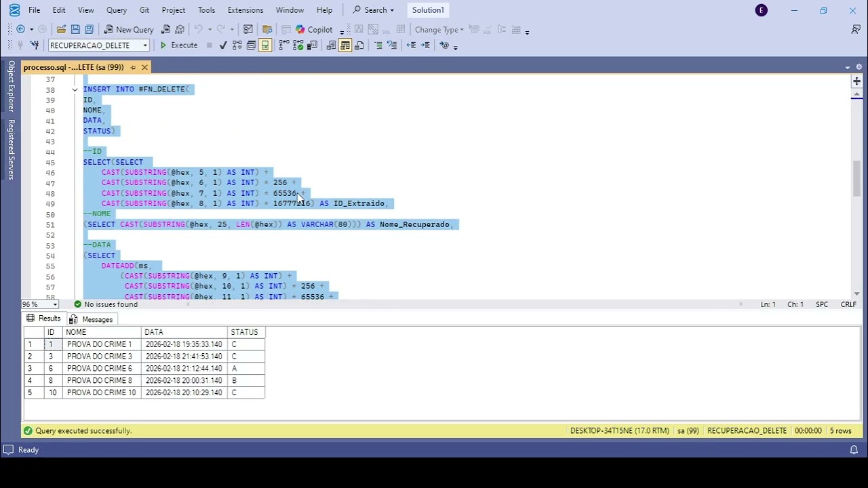Click Comment Out Selected Lines icon
Screen dimensions: 868x488
coord(378,45)
